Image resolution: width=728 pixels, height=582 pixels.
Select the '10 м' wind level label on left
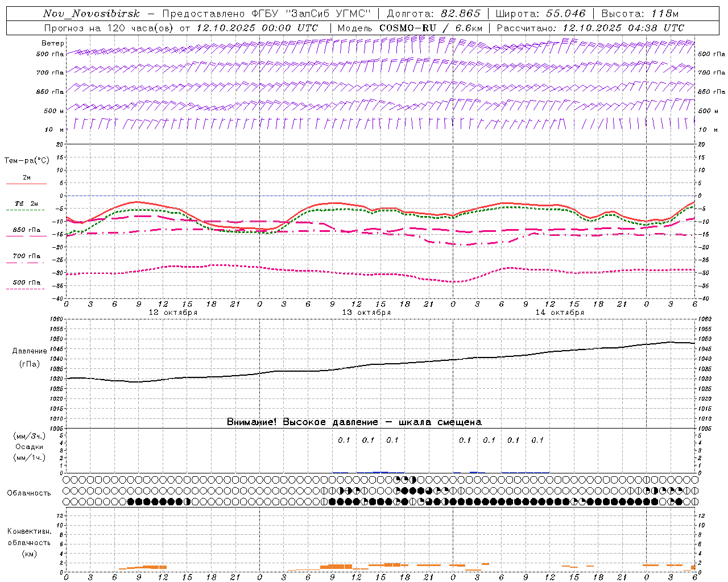tap(53, 130)
